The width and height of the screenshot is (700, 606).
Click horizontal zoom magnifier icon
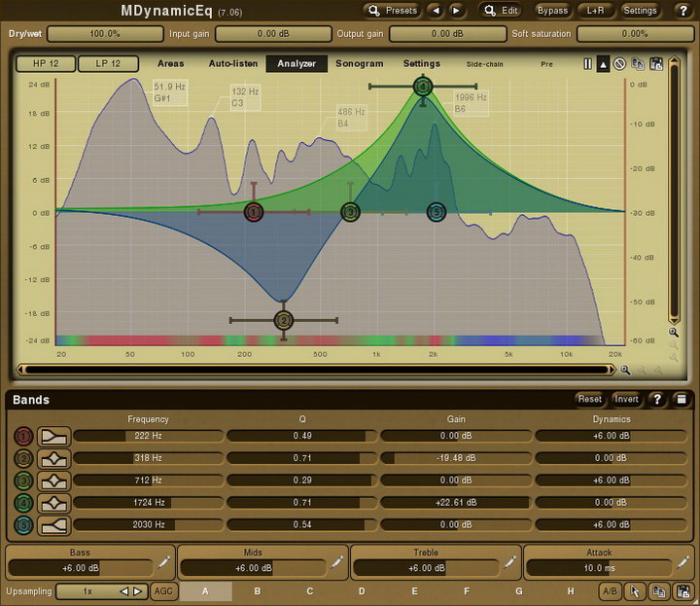[625, 370]
